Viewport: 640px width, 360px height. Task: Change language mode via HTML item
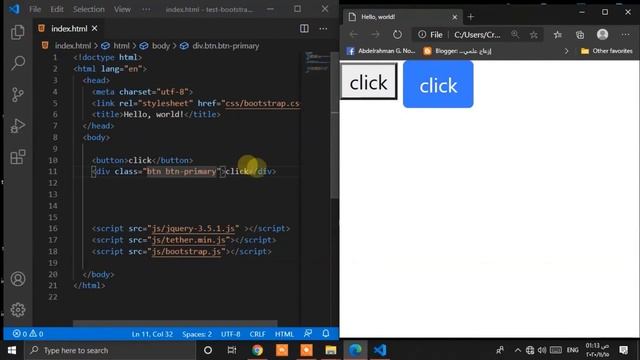(x=284, y=334)
